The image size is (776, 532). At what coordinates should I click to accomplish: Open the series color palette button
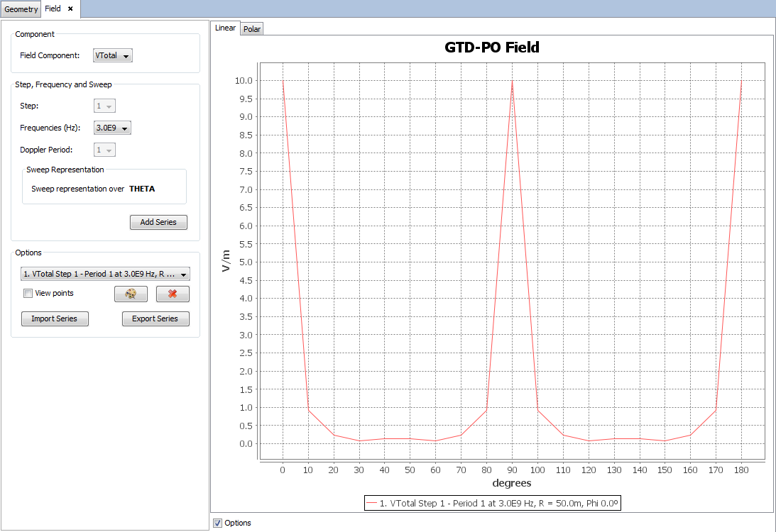coord(131,294)
